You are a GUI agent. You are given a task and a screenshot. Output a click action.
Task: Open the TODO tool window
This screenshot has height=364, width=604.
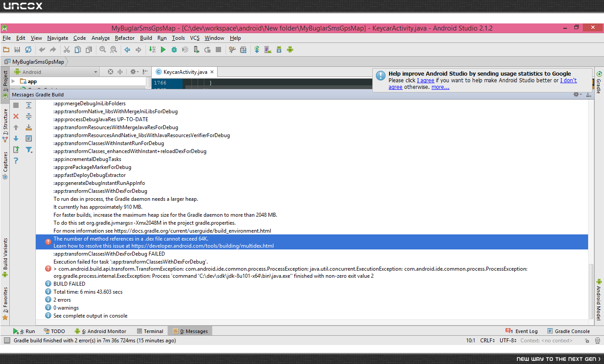(55, 331)
